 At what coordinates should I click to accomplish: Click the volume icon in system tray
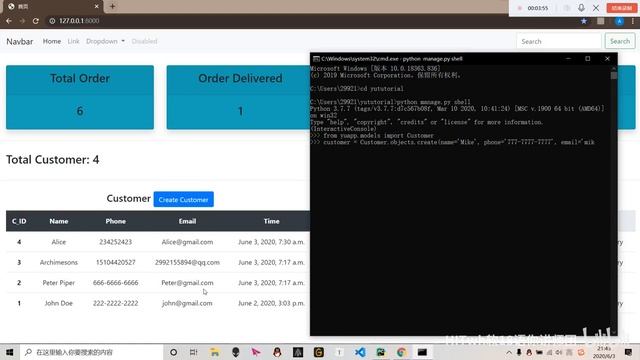tap(559, 352)
